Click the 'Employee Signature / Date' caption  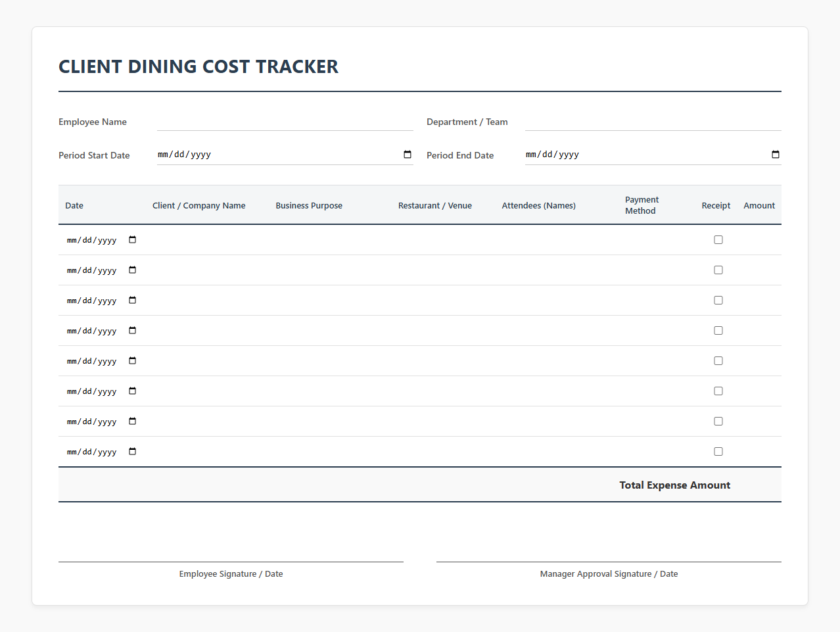pyautogui.click(x=231, y=574)
